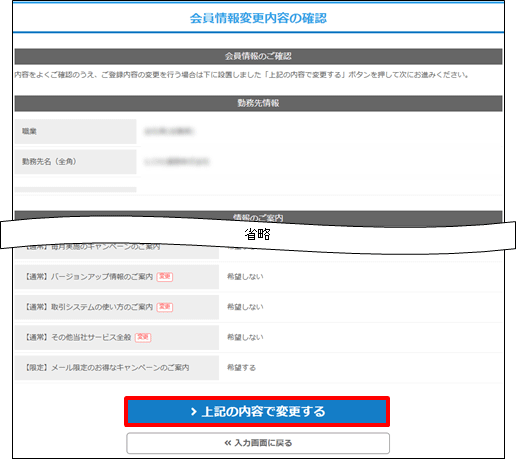Click the 希望する value for メール限定キャンペーン
The width and height of the screenshot is (516, 459).
point(241,368)
